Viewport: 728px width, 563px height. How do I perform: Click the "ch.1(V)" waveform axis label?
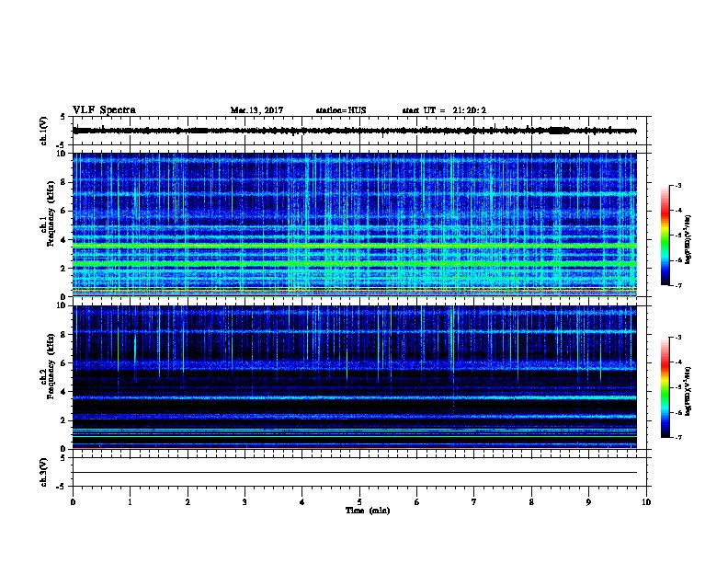point(43,131)
